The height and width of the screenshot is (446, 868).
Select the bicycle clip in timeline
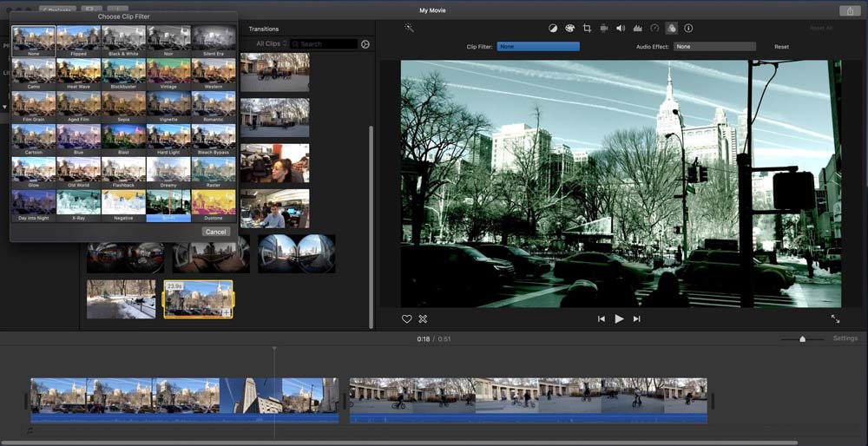pos(529,401)
